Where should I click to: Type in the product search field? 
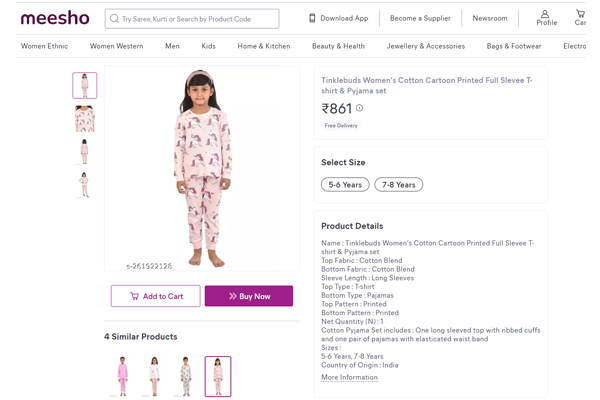(x=195, y=19)
